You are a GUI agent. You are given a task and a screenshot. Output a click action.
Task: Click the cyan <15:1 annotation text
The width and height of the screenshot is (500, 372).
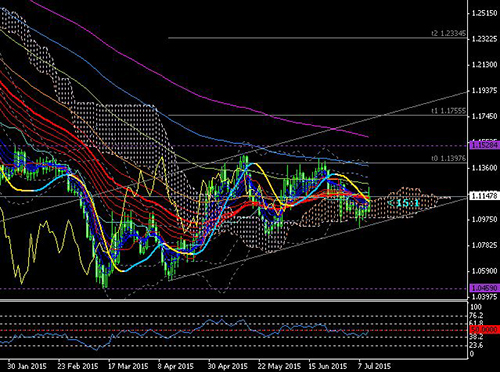(403, 203)
